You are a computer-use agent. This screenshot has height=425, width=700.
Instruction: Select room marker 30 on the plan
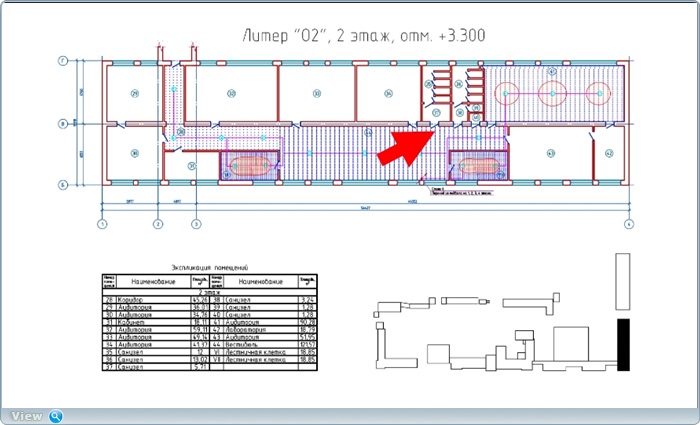[135, 154]
